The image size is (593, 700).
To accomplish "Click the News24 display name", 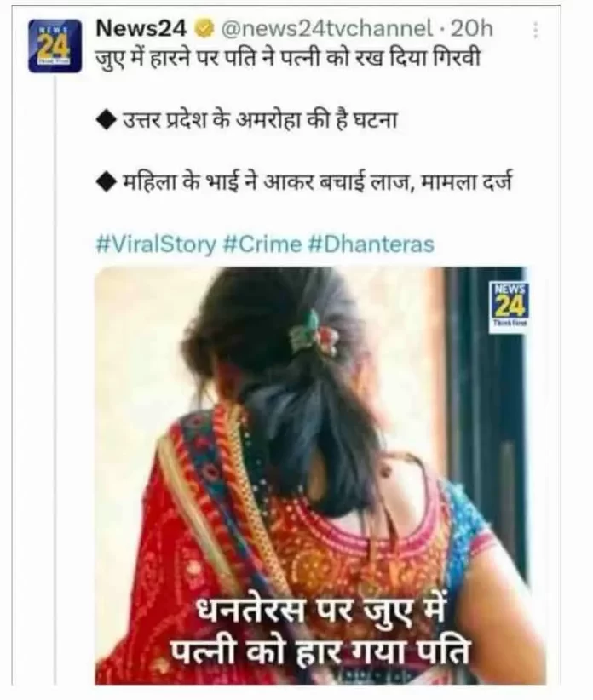I will [x=141, y=30].
